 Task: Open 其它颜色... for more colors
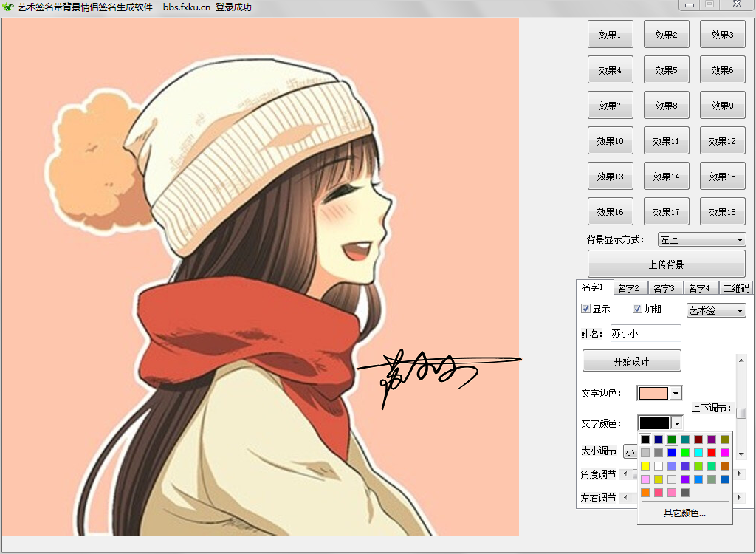[x=684, y=513]
